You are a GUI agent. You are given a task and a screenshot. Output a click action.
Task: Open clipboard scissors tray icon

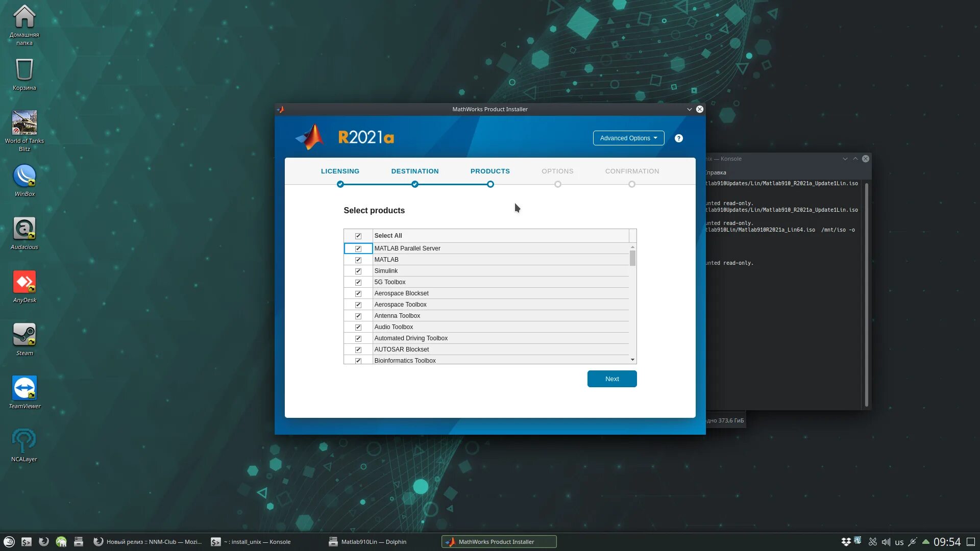[873, 542]
